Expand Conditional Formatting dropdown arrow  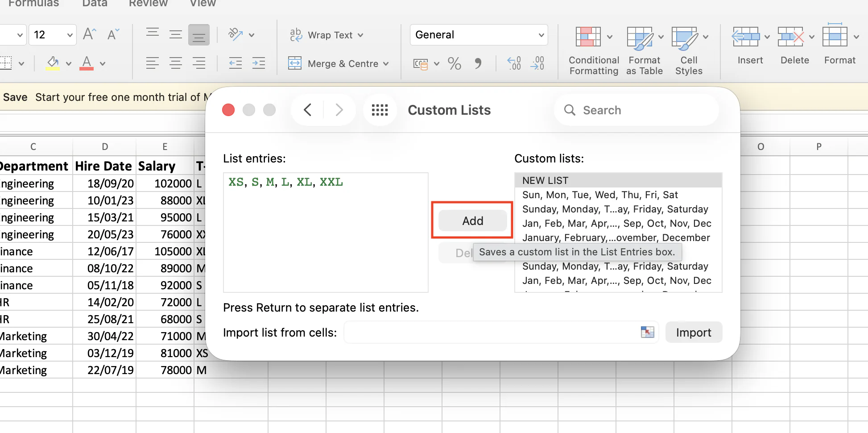click(x=610, y=37)
